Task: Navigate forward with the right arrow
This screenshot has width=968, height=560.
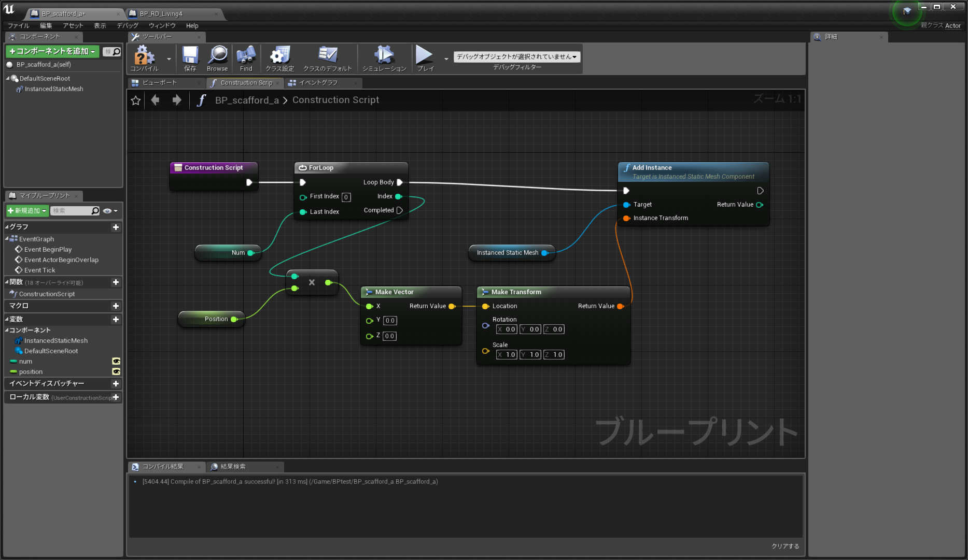Action: [x=177, y=100]
